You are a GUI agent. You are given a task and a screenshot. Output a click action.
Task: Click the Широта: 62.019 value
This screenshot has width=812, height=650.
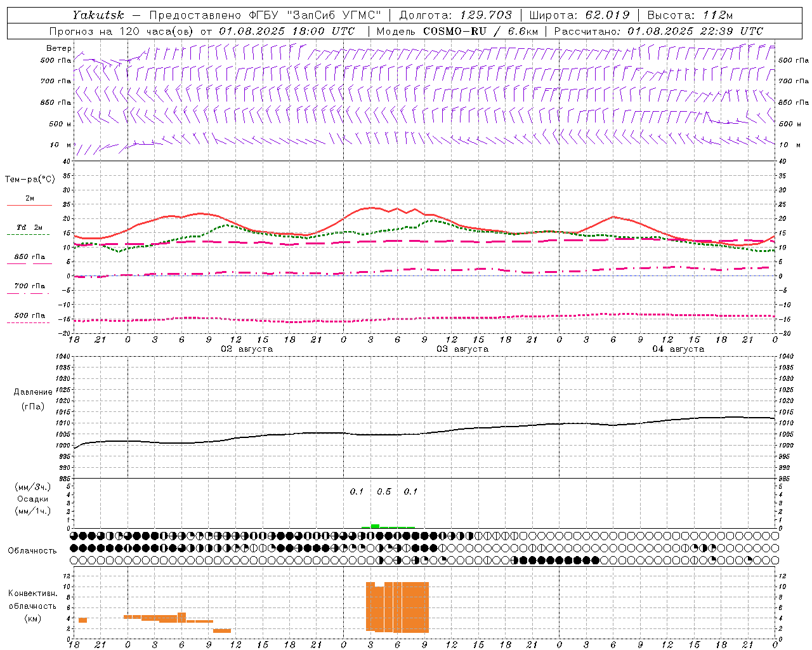(579, 15)
